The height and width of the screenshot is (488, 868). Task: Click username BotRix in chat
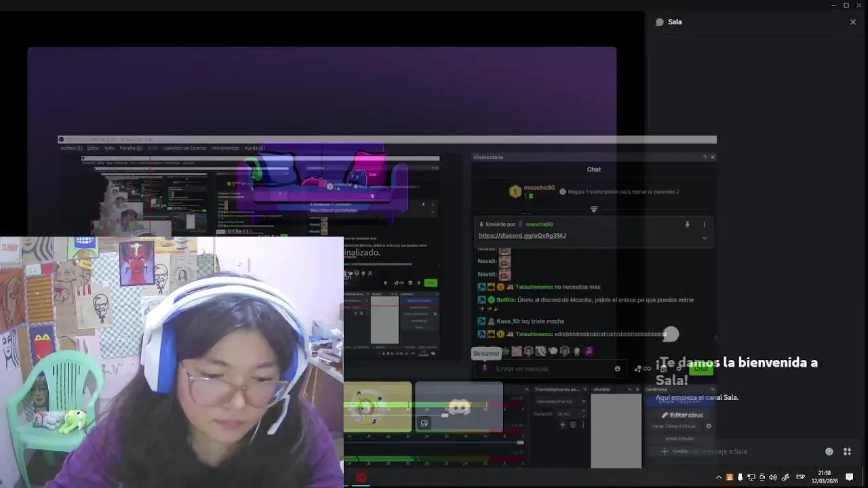point(506,300)
